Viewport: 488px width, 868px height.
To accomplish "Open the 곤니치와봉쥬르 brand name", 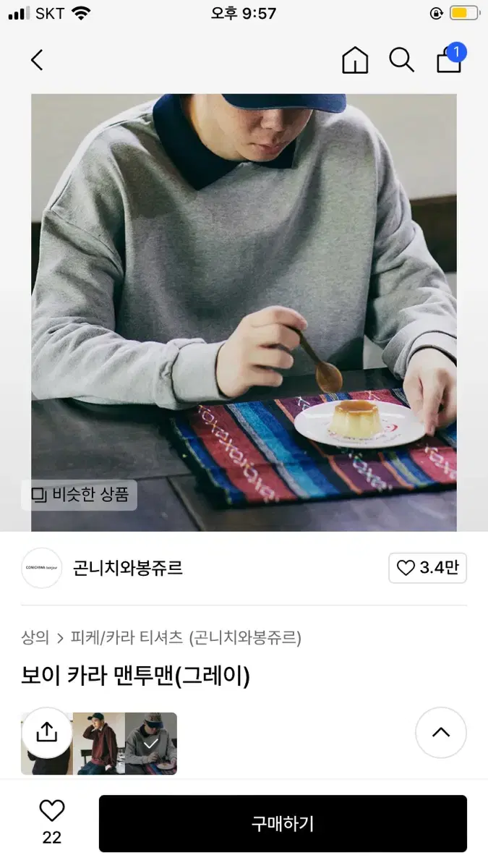I will 128,569.
